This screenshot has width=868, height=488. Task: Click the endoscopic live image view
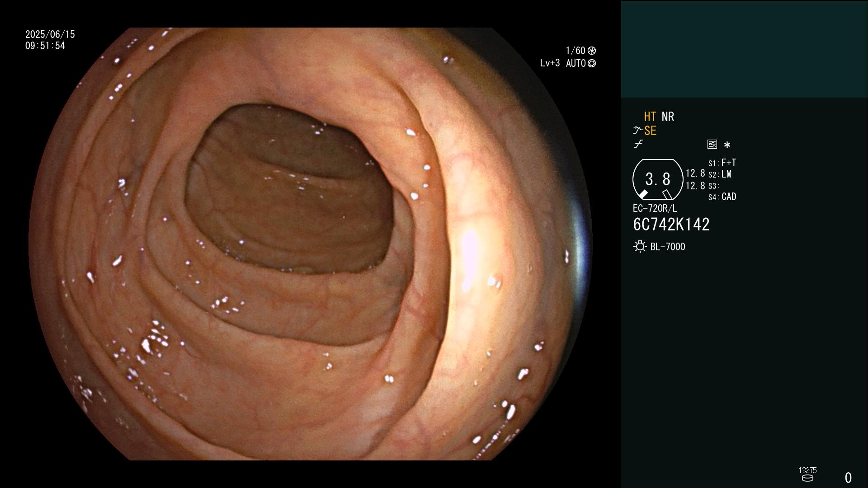click(x=310, y=244)
